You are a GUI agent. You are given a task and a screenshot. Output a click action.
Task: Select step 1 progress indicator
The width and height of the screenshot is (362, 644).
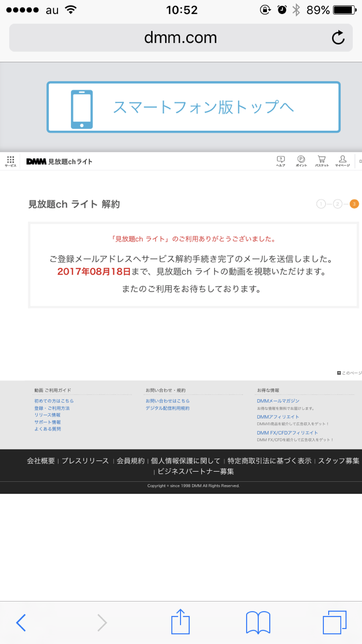click(x=321, y=204)
